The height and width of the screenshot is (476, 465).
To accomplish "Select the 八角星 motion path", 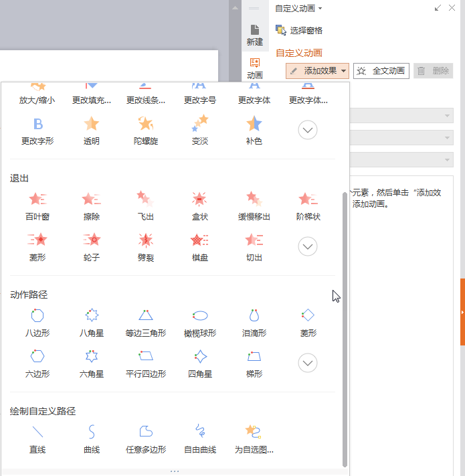I will 92,321.
